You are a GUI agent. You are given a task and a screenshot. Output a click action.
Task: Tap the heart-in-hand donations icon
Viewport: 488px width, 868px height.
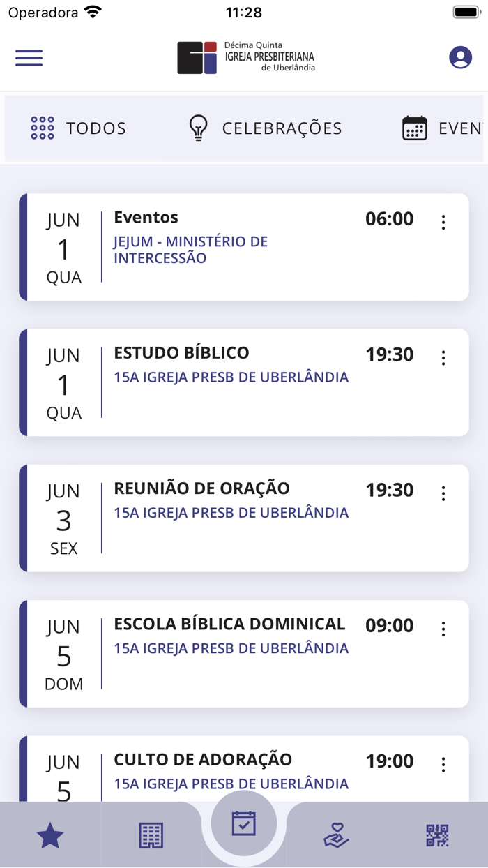[x=335, y=835]
